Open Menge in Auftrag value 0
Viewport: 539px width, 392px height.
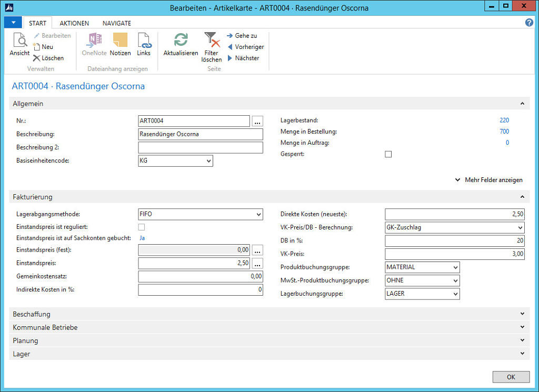click(x=507, y=143)
